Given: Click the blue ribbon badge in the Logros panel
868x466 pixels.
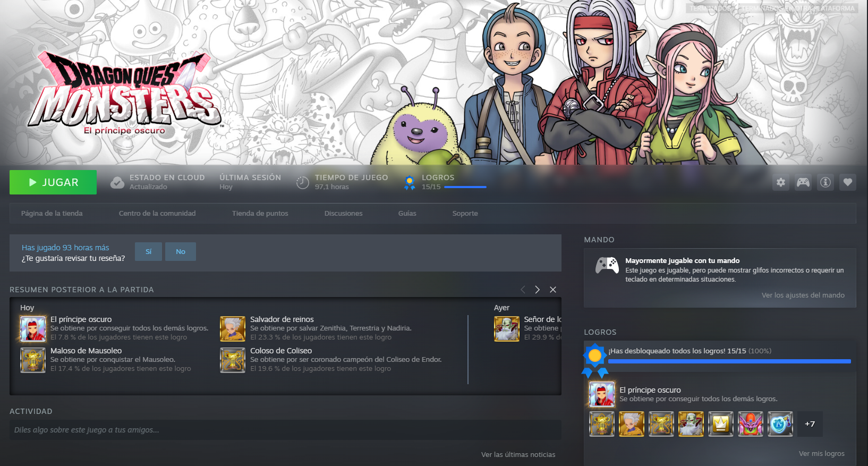Looking at the screenshot, I should (x=595, y=361).
